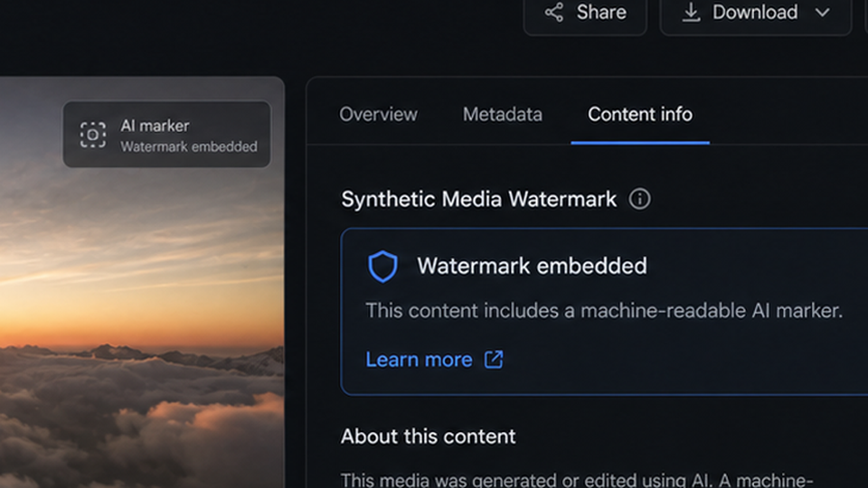Click the download arrow icon

tap(691, 12)
